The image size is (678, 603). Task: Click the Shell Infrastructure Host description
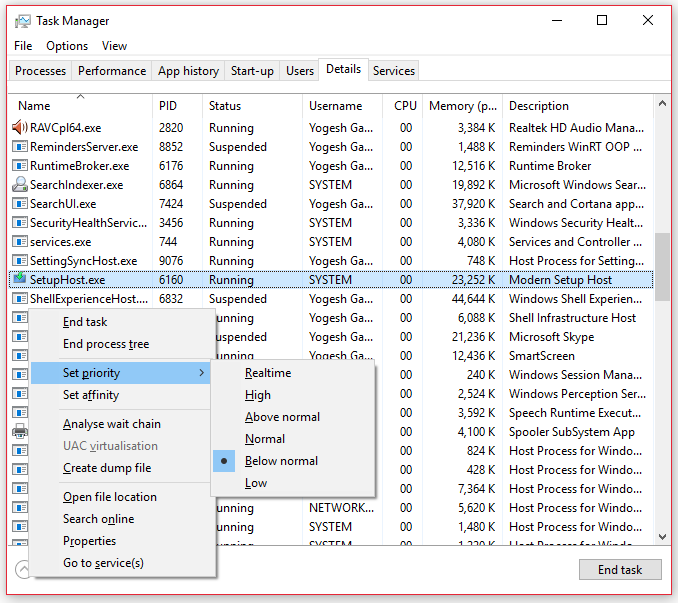coord(572,318)
